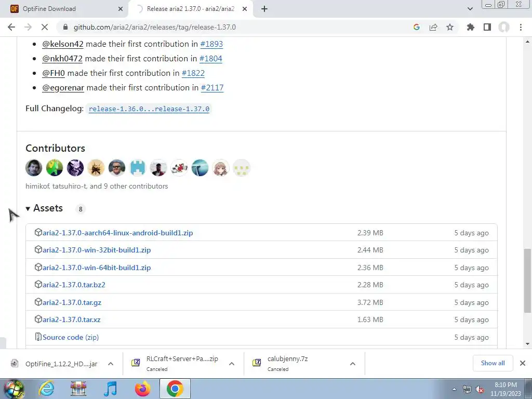Viewport: 532px width, 399px height.
Task: Open @nkh0472 profile link
Action: pos(62,59)
